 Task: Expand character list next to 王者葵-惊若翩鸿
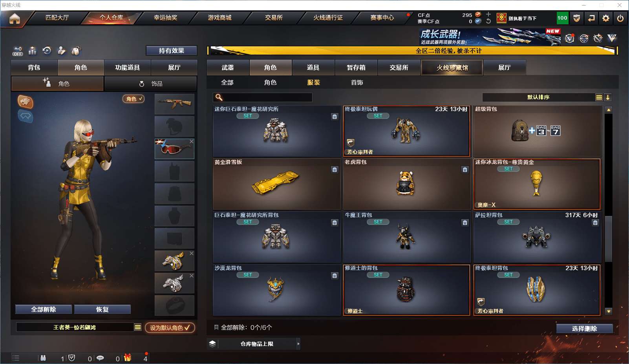pos(137,327)
